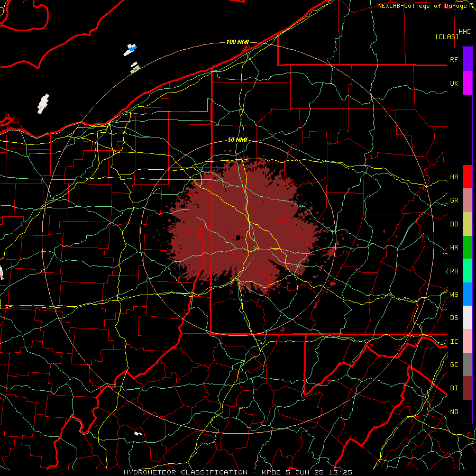Click the BI legend label
This screenshot has height=476, width=476.
click(454, 388)
